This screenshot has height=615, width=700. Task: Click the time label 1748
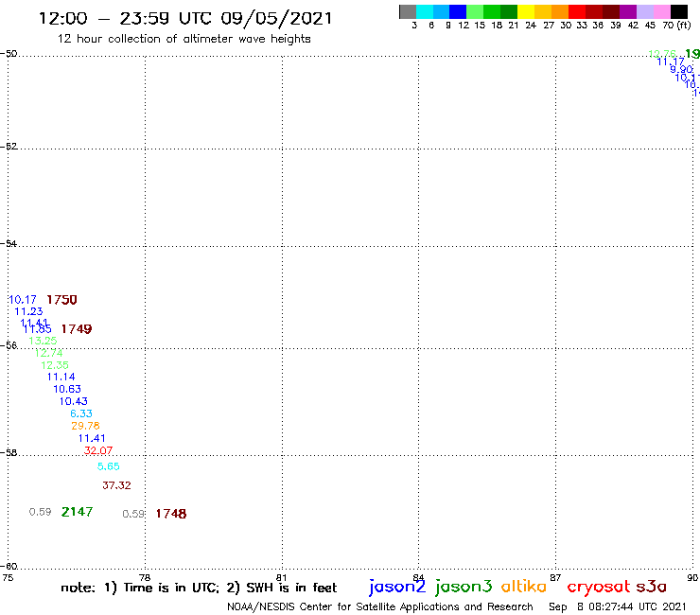[171, 514]
